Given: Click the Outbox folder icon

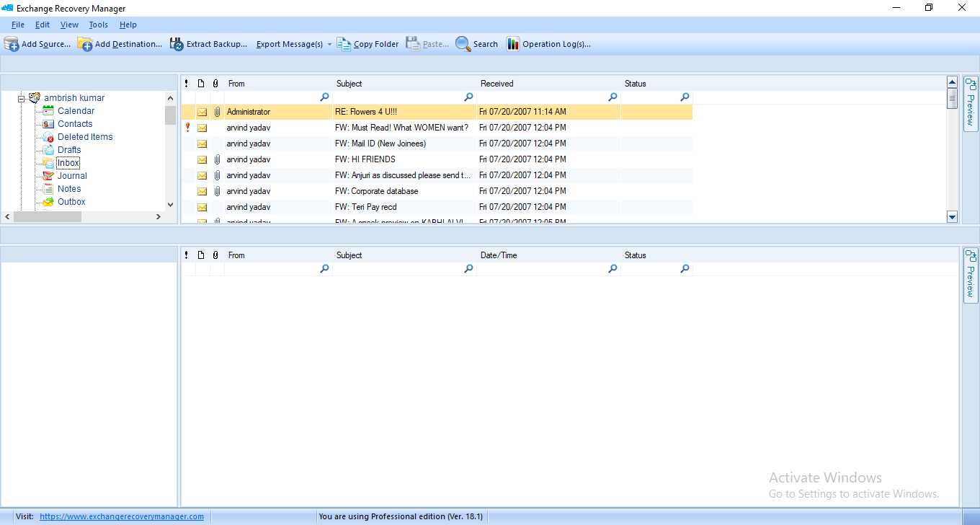Looking at the screenshot, I should 48,201.
